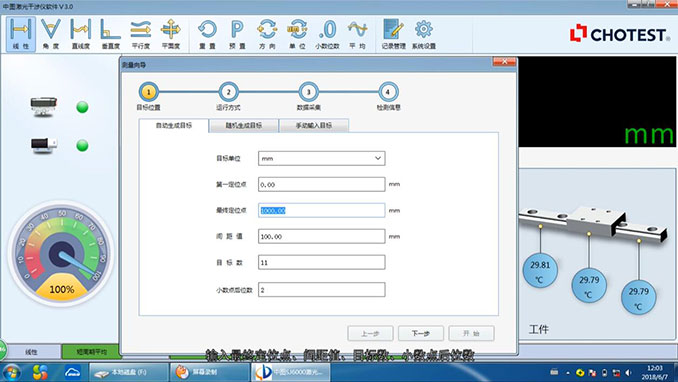
Task: Switch to the 随机生成目标 tab
Action: coord(244,125)
